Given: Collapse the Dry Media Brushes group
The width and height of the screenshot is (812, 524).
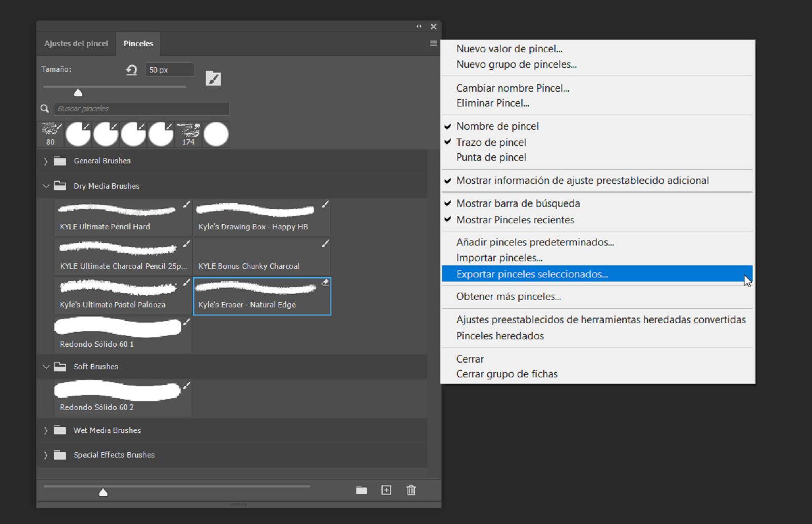Looking at the screenshot, I should coord(46,186).
